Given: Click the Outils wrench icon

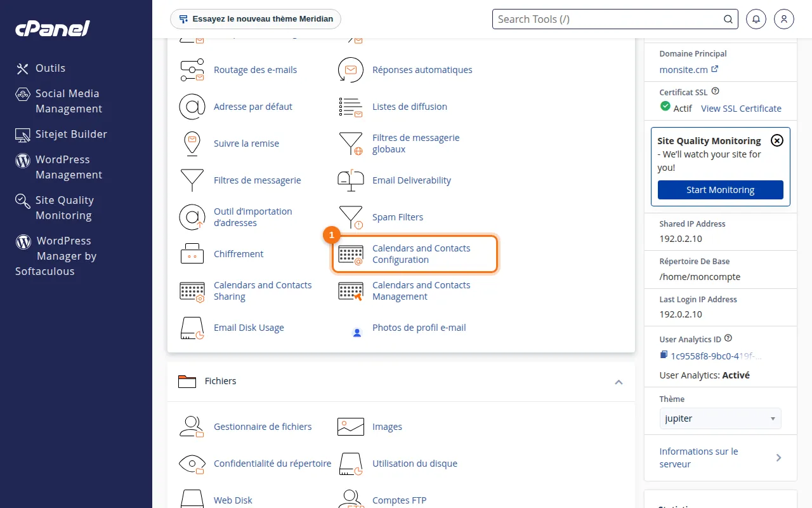Looking at the screenshot, I should [23, 69].
